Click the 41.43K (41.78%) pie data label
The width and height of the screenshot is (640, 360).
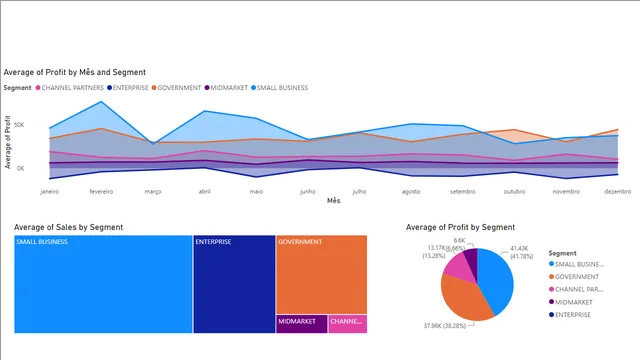point(521,252)
